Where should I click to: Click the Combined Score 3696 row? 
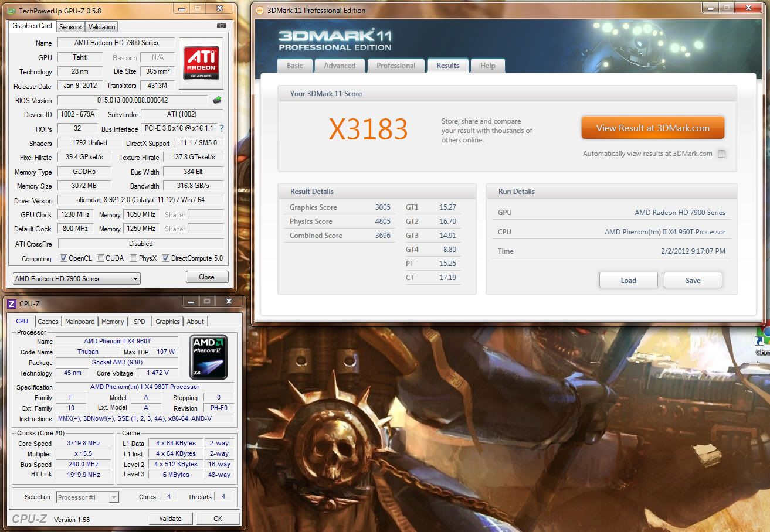tap(340, 236)
